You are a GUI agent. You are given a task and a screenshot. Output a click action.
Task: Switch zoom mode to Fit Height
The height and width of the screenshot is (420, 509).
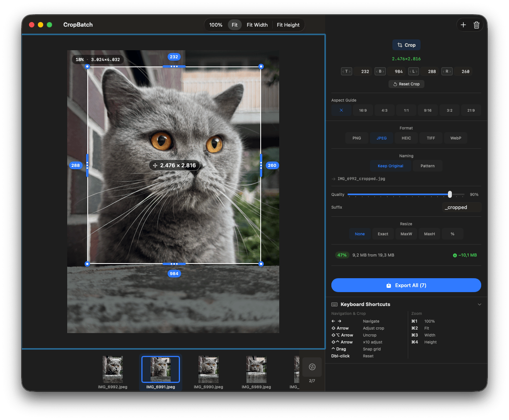(x=288, y=25)
